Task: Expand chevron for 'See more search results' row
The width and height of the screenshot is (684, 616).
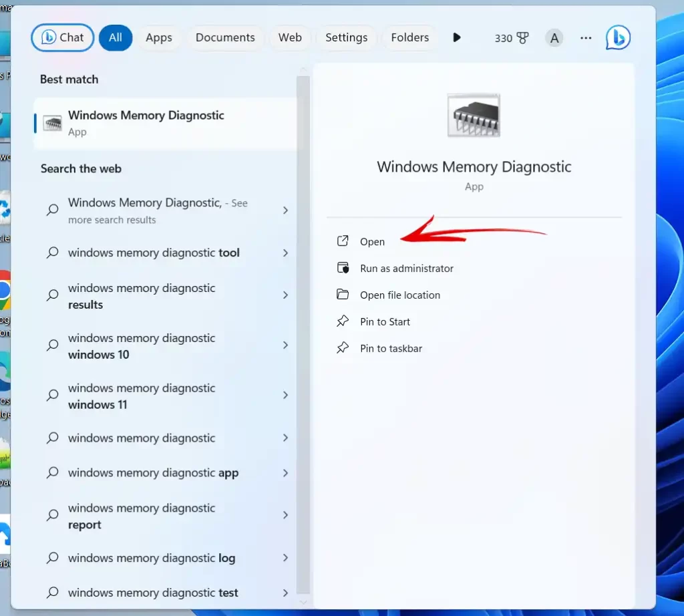Action: coord(285,210)
